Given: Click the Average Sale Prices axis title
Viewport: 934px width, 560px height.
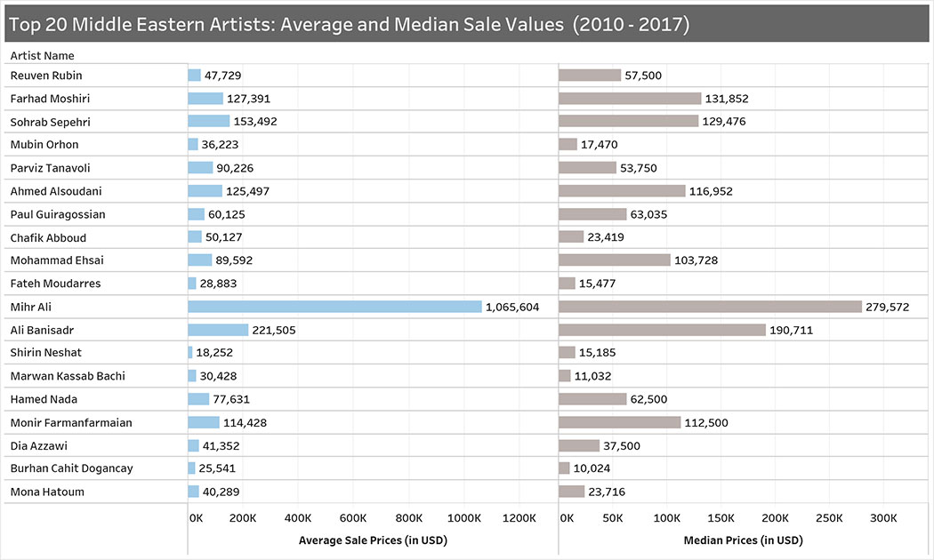Looking at the screenshot, I should pos(373,540).
